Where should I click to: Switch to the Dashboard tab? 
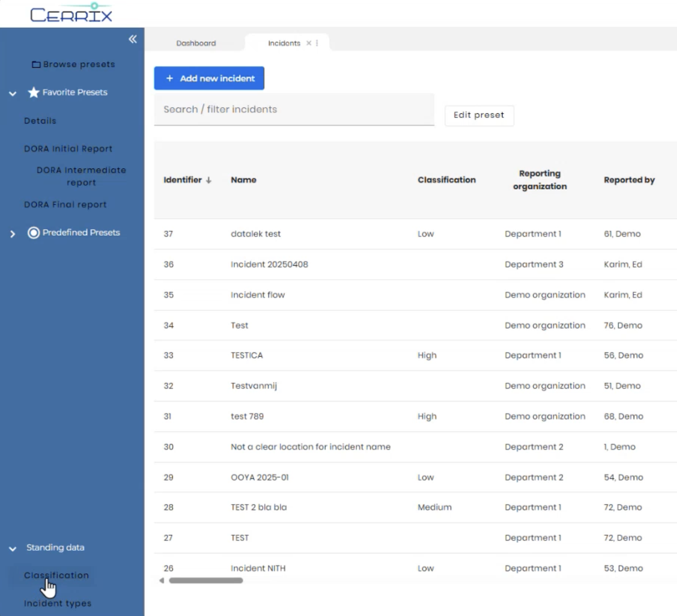tap(196, 43)
